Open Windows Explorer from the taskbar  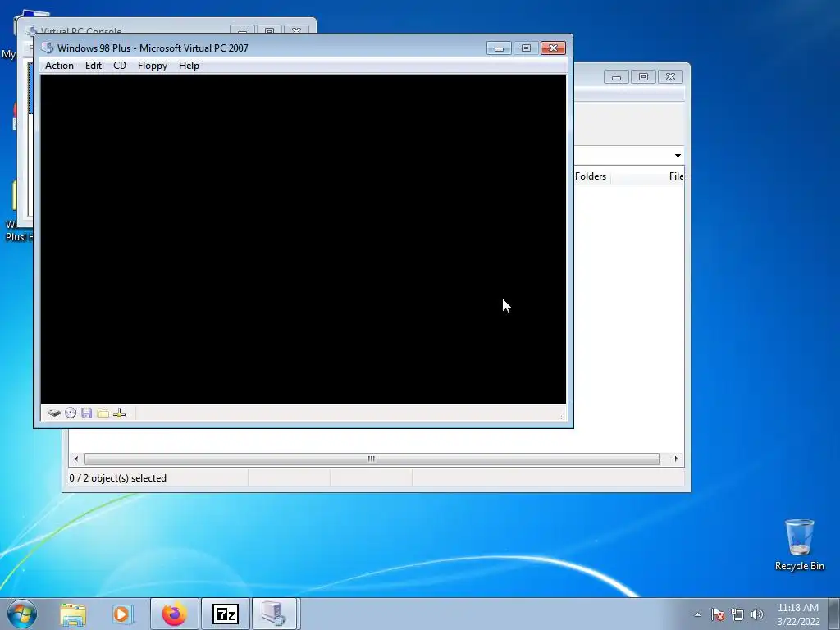[73, 614]
